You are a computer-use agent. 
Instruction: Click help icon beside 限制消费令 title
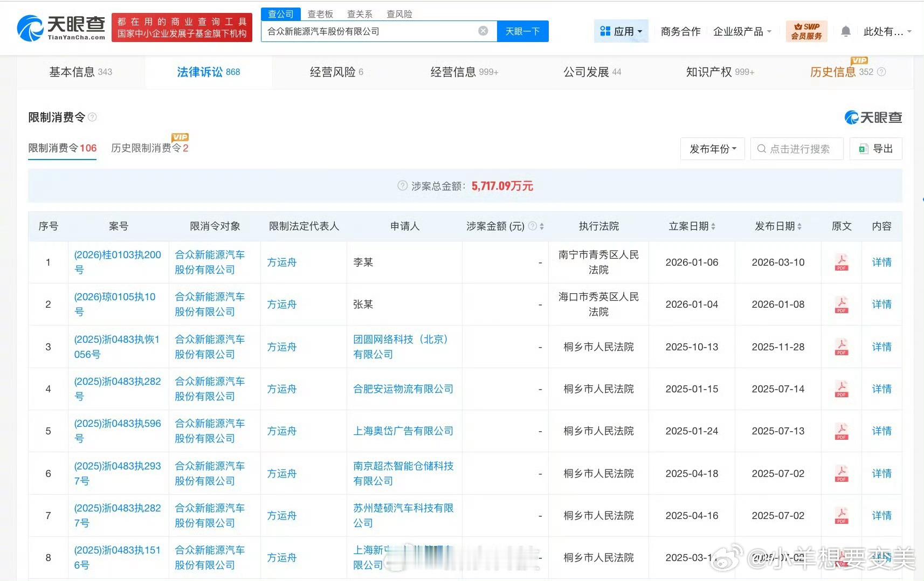(92, 117)
